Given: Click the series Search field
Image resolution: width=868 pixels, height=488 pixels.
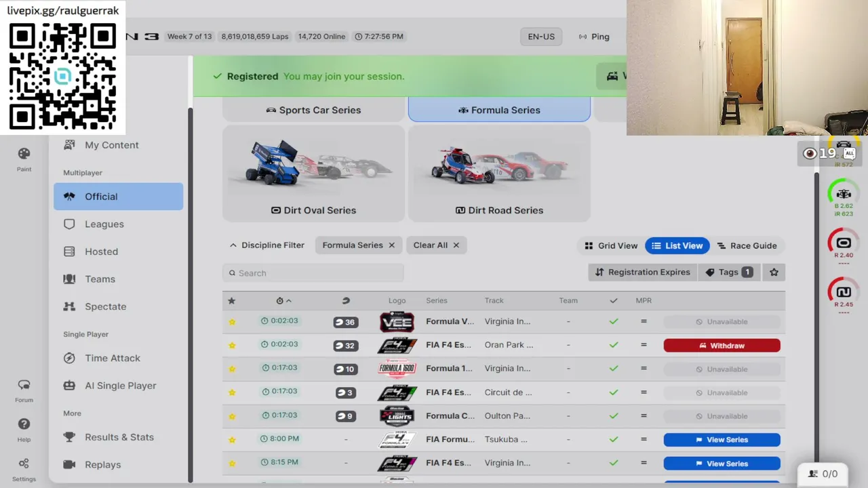Looking at the screenshot, I should (313, 273).
